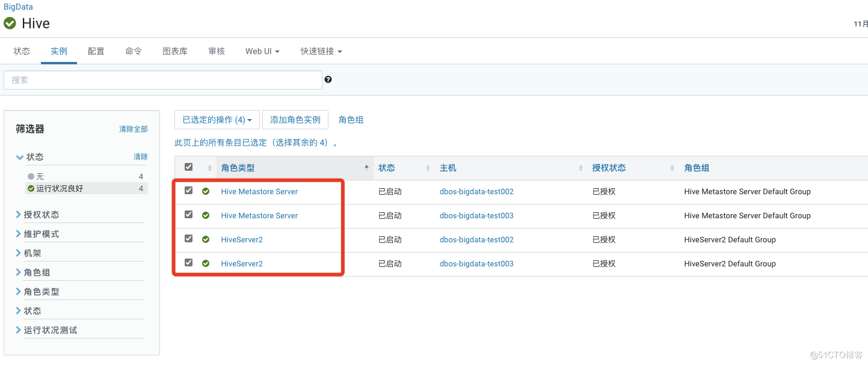Uncheck HiveServer2 row on test003
This screenshot has height=365, width=868.
(x=188, y=263)
